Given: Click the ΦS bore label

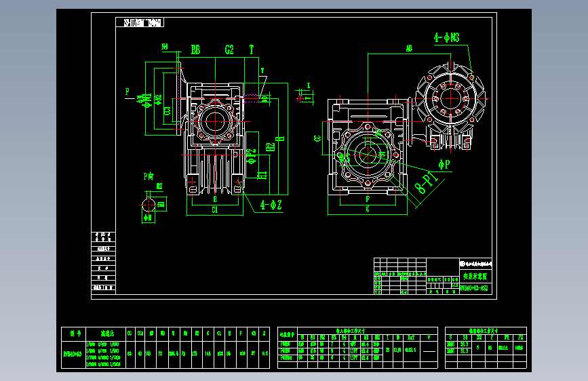Looking at the screenshot, I should (345, 157).
